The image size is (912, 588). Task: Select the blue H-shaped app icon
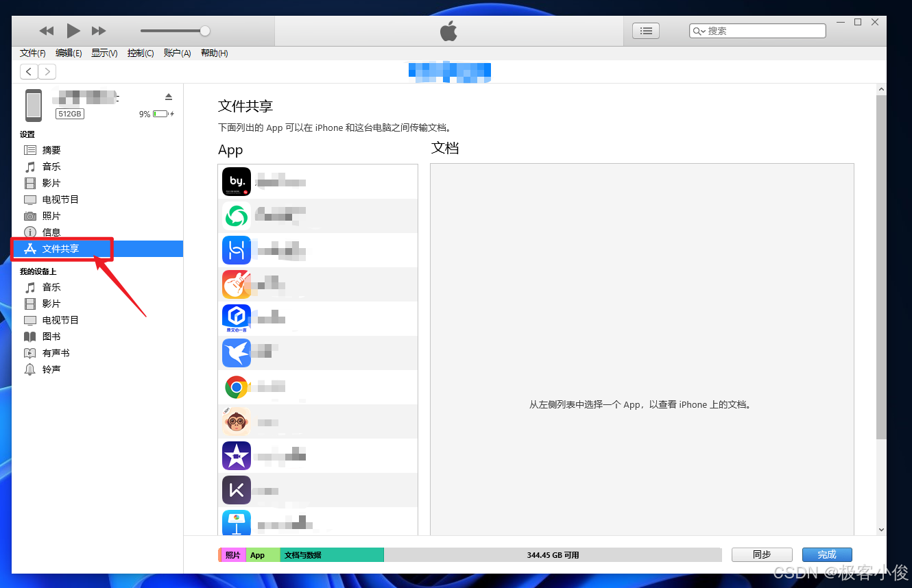click(237, 250)
